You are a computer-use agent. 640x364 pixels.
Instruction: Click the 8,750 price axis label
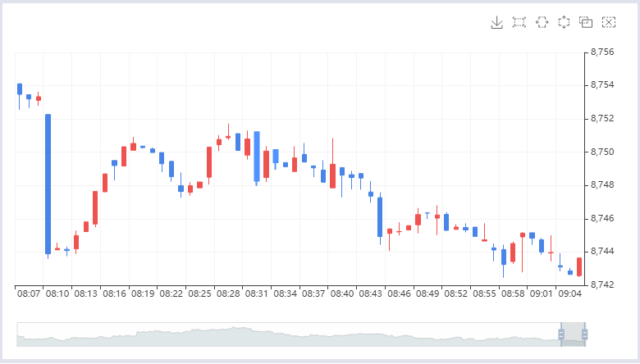coord(602,152)
